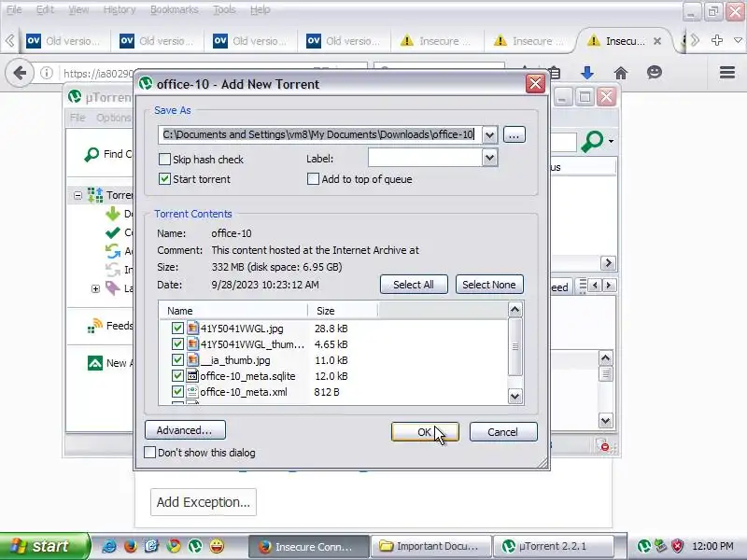Launch Firefox from quick launch bar
747x560 pixels.
point(130,546)
